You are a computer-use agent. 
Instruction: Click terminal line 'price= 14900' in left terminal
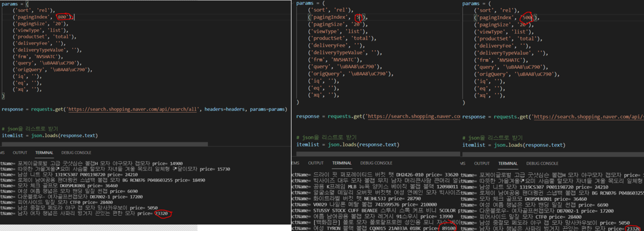coord(91,163)
